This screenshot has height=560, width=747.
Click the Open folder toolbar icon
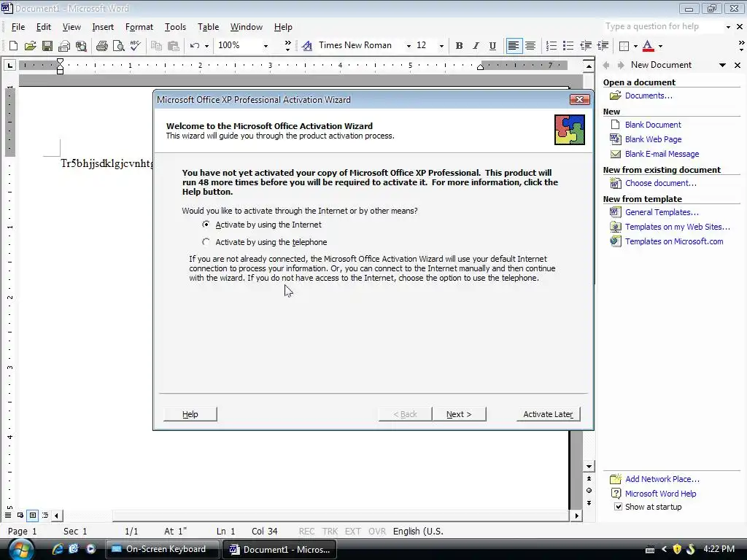pyautogui.click(x=30, y=46)
